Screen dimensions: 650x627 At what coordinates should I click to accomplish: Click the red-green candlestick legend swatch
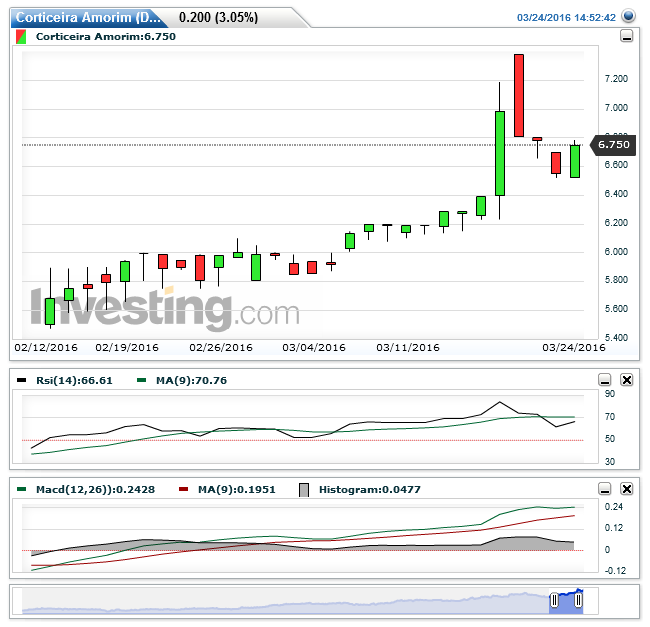click(x=21, y=36)
